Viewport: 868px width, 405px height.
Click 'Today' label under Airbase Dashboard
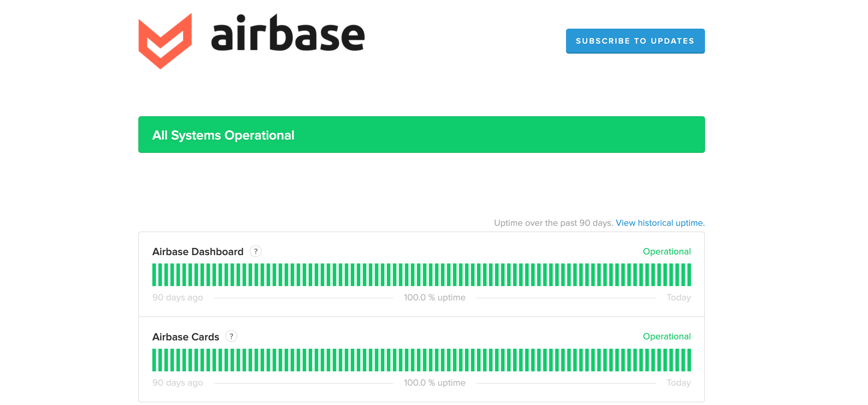coord(679,298)
